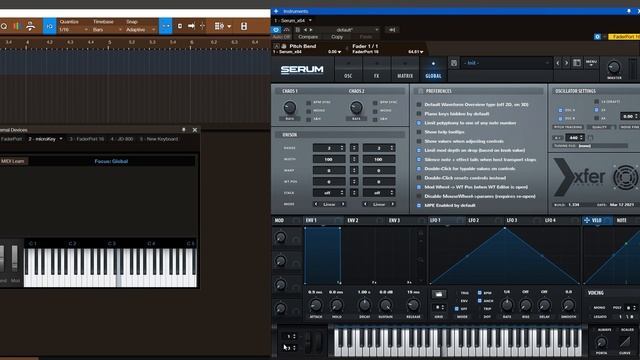Open Serum preset browser icon
This screenshot has height=360, width=640.
pos(577,63)
